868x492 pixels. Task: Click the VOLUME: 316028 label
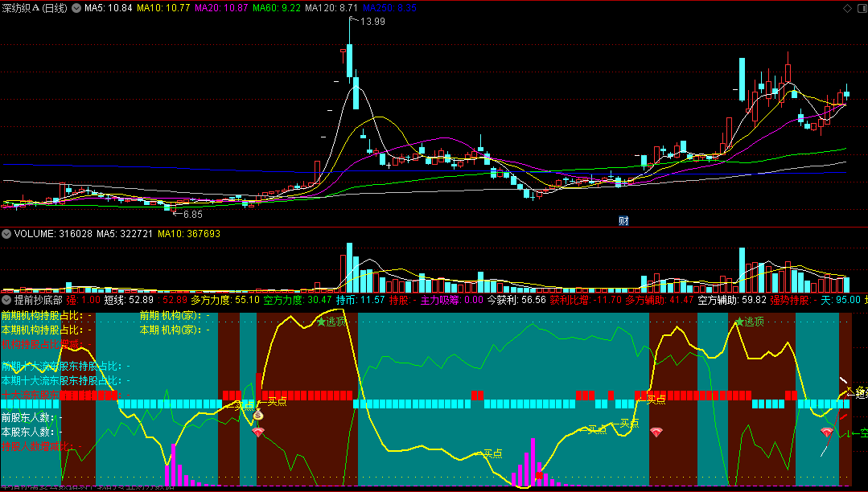click(x=53, y=234)
